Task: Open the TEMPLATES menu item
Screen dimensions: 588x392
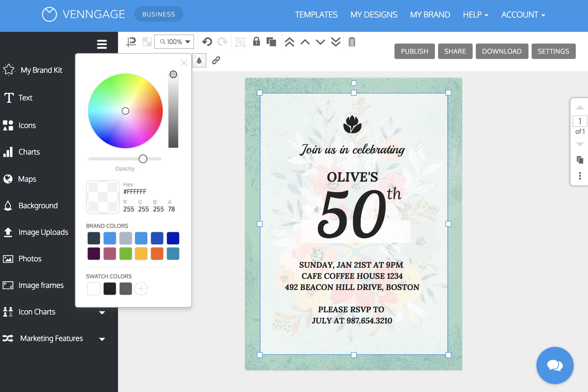Action: click(316, 14)
